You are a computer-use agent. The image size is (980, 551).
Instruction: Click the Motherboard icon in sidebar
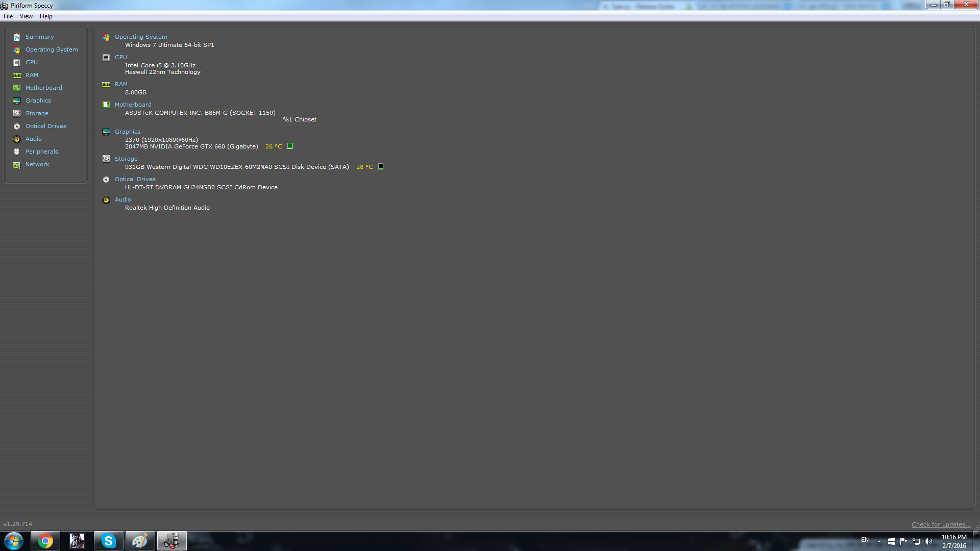tap(17, 88)
